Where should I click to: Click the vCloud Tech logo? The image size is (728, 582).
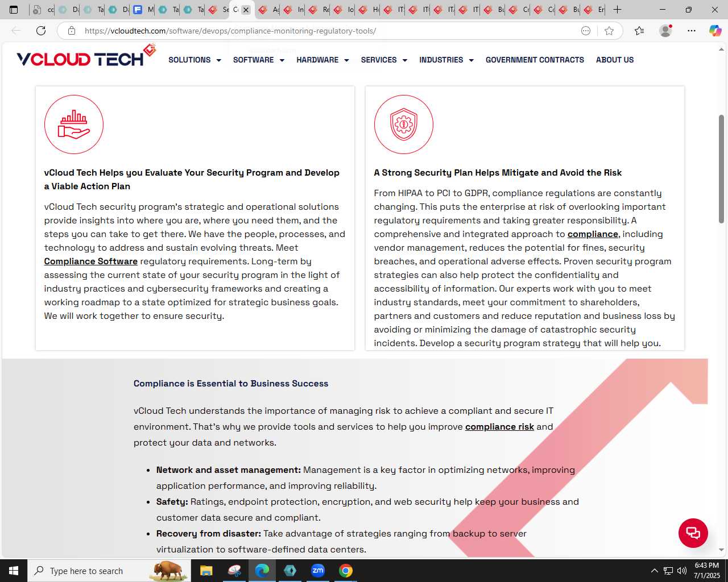tap(86, 56)
